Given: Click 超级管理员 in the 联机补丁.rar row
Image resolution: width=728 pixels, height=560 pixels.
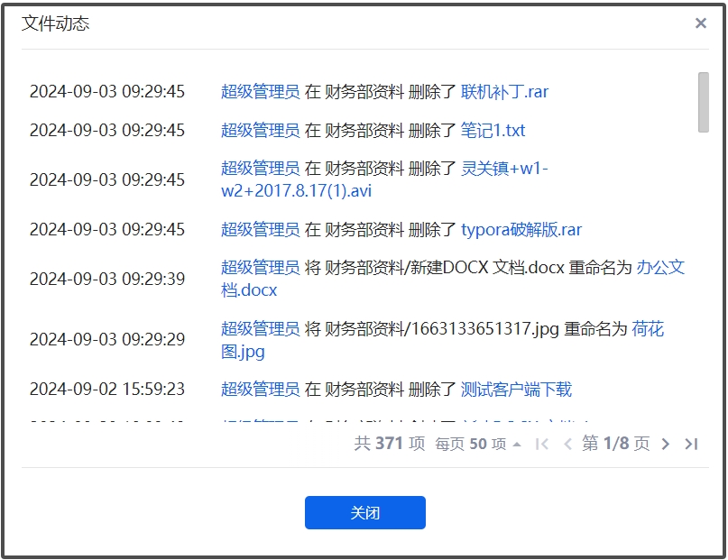Looking at the screenshot, I should click(x=260, y=92).
